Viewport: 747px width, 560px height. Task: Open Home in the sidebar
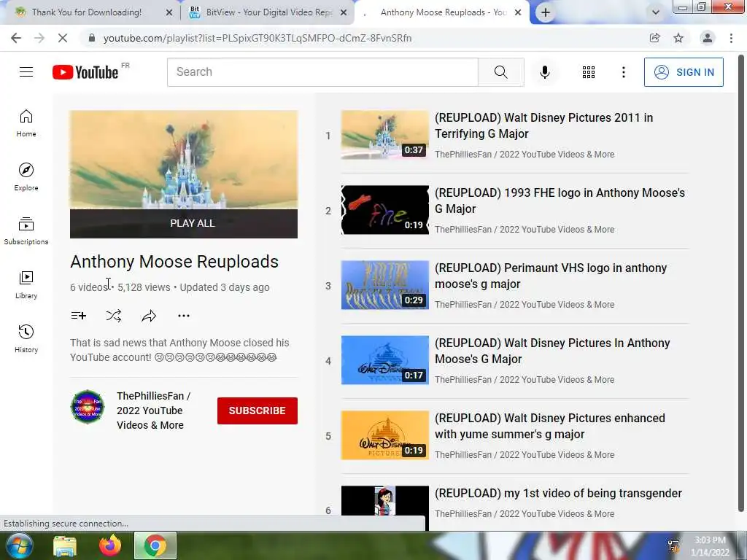click(26, 122)
